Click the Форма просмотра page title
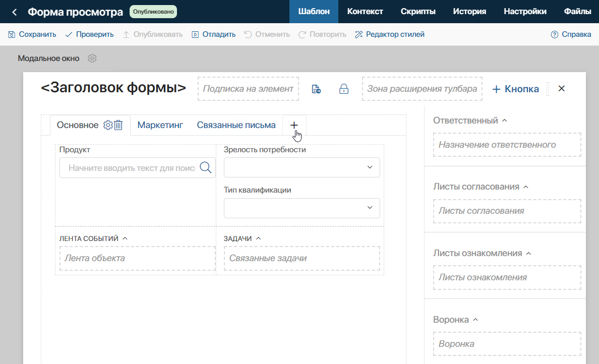This screenshot has height=364, width=599. point(75,12)
